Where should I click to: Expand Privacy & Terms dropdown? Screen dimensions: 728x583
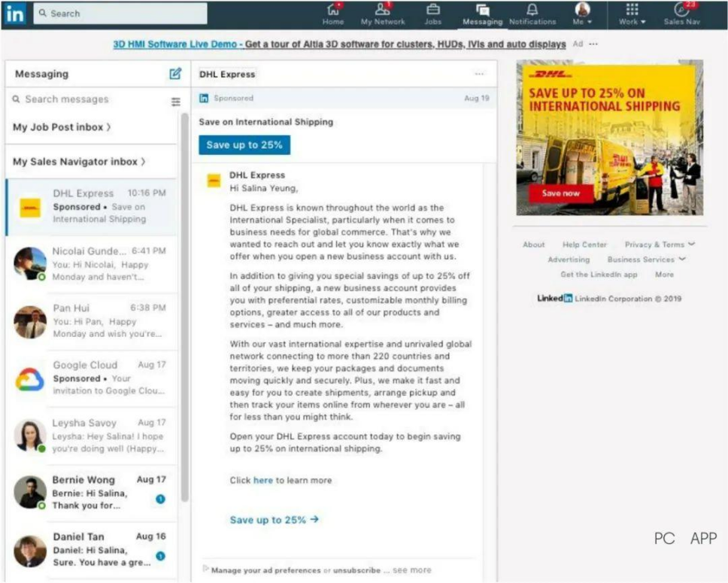click(660, 244)
